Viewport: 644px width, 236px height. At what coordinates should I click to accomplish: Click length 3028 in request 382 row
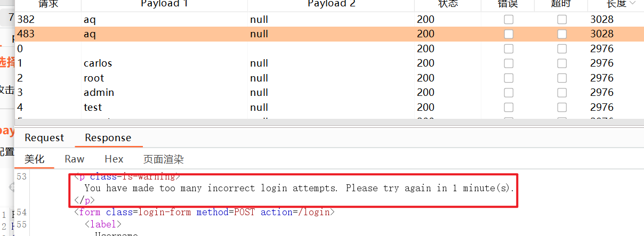tap(602, 20)
